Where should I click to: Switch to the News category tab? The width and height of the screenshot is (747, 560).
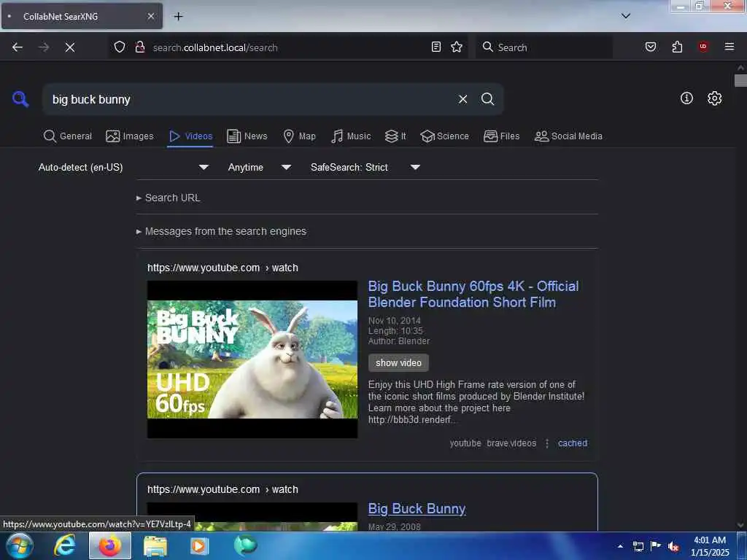point(247,136)
